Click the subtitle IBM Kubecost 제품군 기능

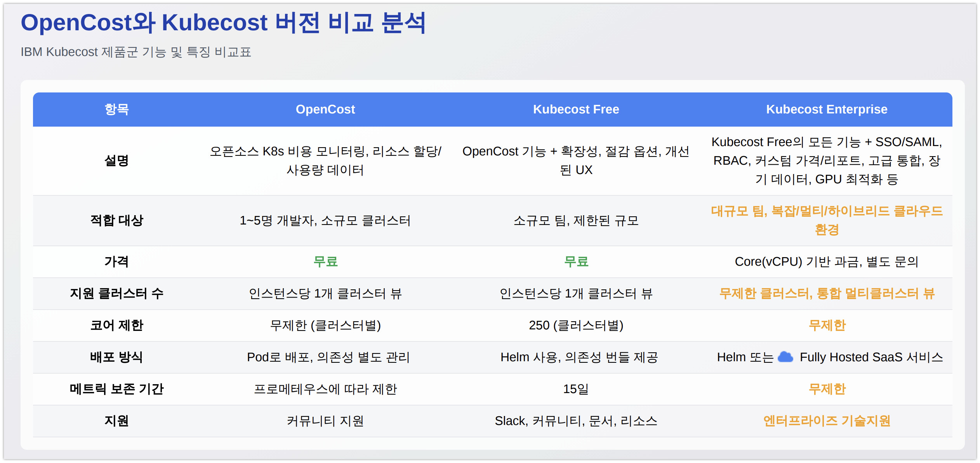(x=136, y=52)
